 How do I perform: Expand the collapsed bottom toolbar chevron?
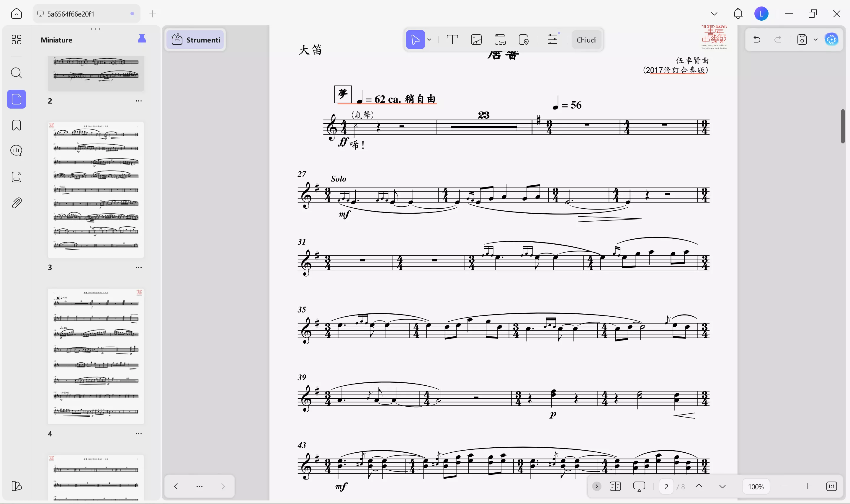tap(596, 486)
